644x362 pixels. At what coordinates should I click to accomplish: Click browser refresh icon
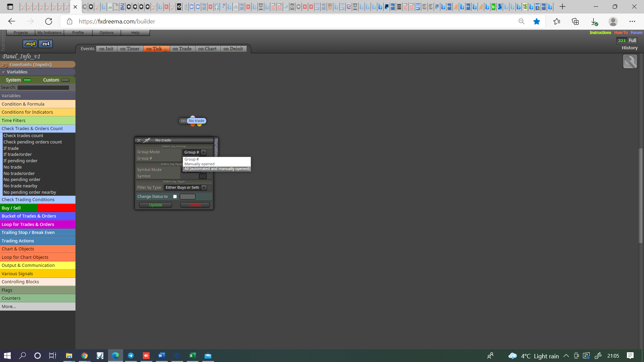pyautogui.click(x=49, y=21)
